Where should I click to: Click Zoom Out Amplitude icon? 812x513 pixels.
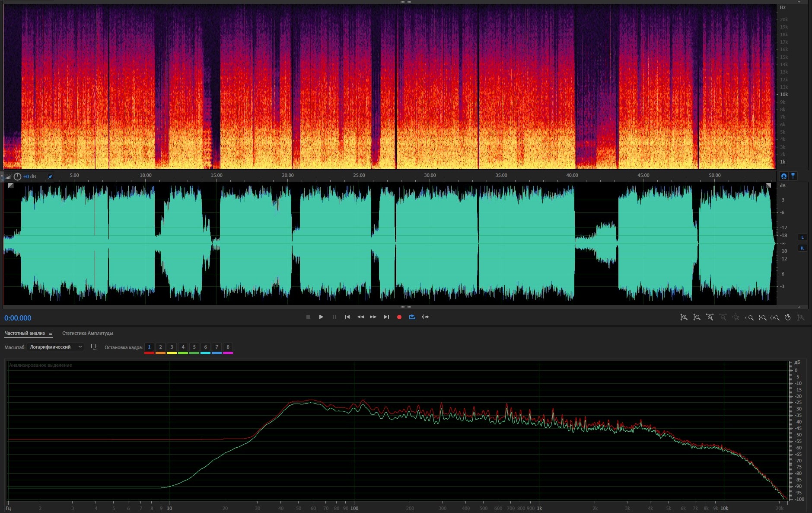pyautogui.click(x=697, y=317)
